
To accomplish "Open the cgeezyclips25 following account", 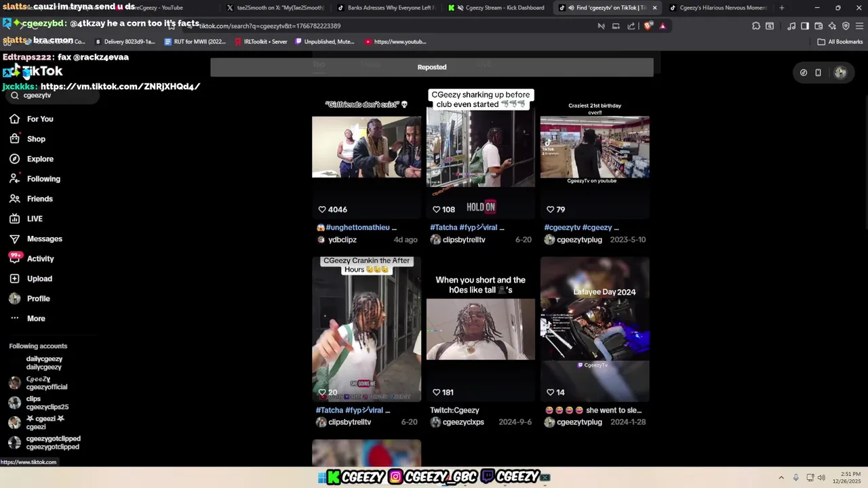I will (x=38, y=403).
